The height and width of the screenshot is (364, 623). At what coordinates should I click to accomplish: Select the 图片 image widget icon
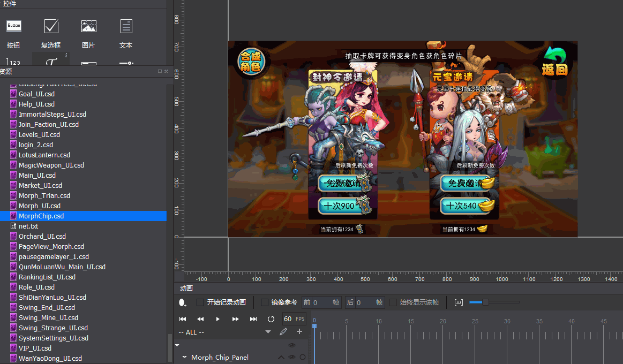tap(89, 26)
